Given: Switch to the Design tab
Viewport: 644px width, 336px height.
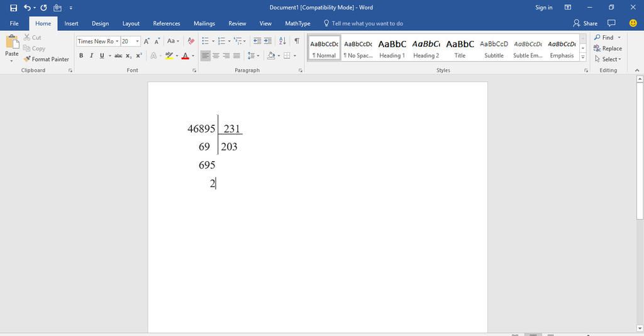Looking at the screenshot, I should click(100, 23).
